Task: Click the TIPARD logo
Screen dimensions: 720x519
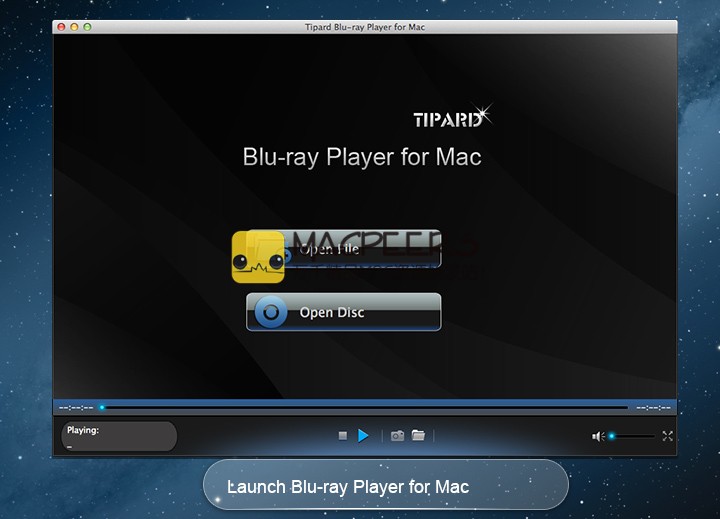Action: coord(452,115)
